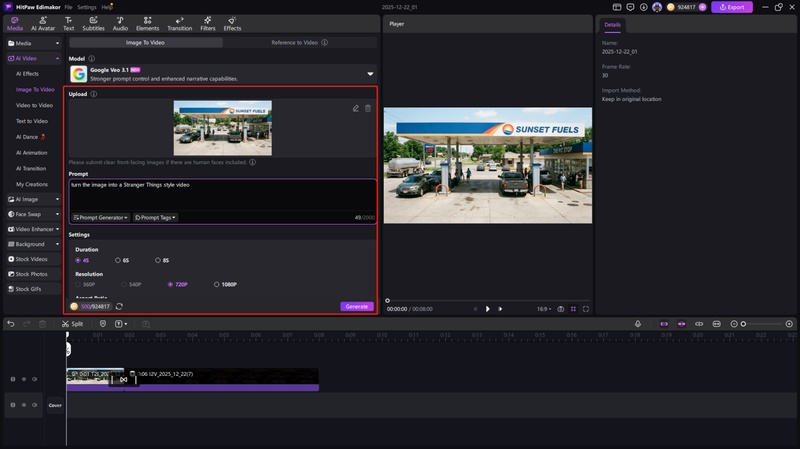
Task: Open the Help menu
Action: (x=107, y=7)
